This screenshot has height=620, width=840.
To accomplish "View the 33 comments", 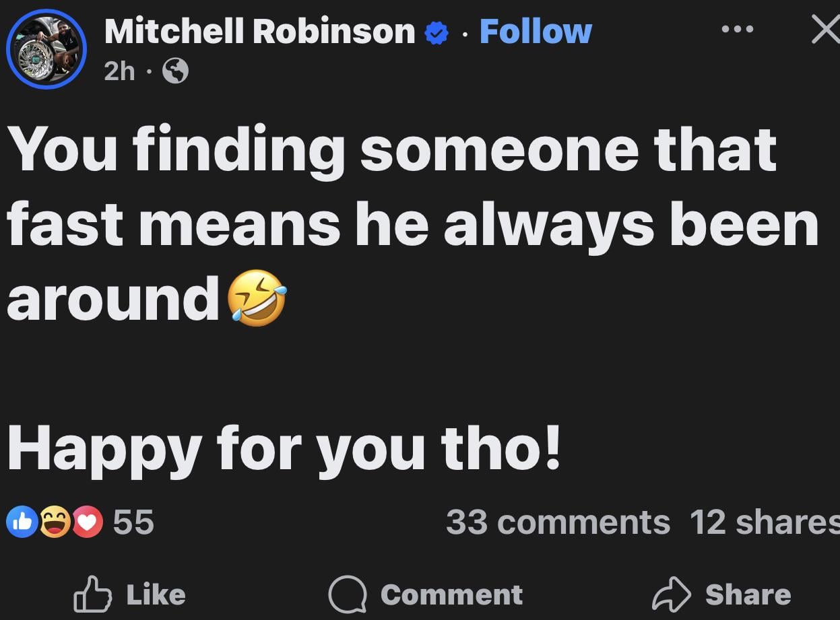I will 559,522.
